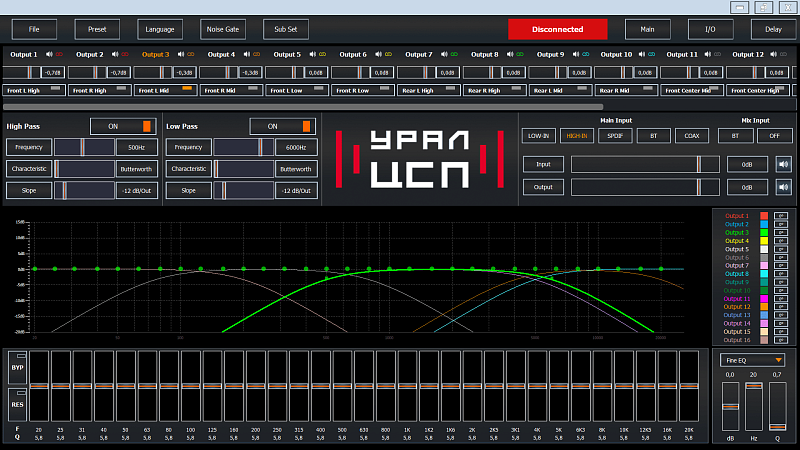Select the Output 3 channel label
The width and height of the screenshot is (800, 450).
point(156,55)
